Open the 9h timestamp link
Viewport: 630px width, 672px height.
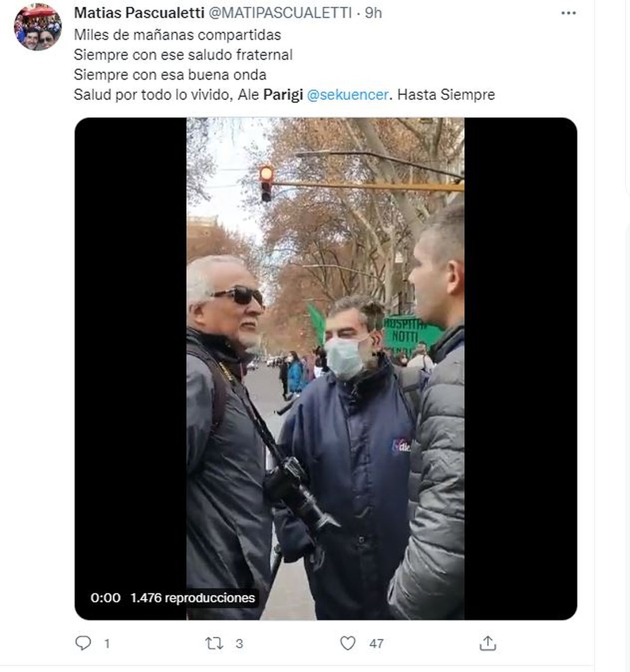tap(373, 13)
